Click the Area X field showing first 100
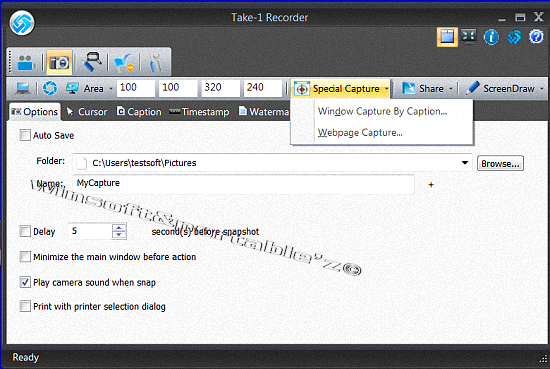 tap(136, 88)
